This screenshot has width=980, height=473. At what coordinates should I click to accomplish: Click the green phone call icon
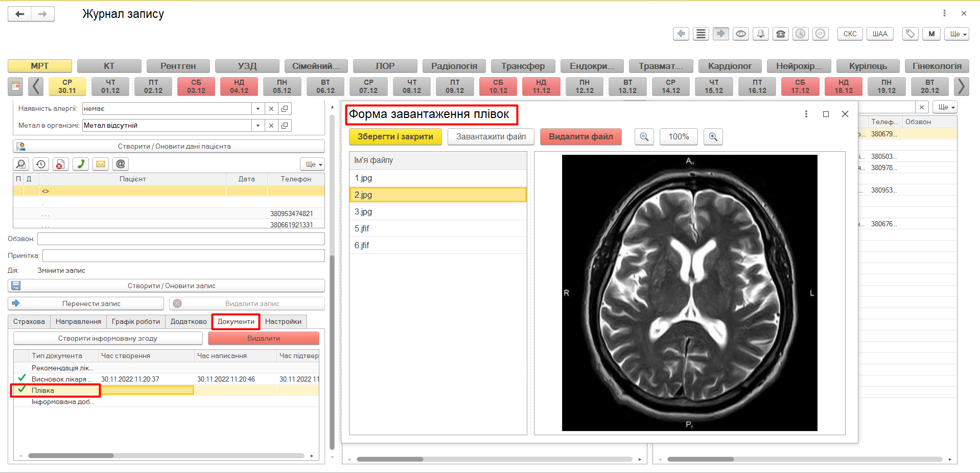(81, 164)
